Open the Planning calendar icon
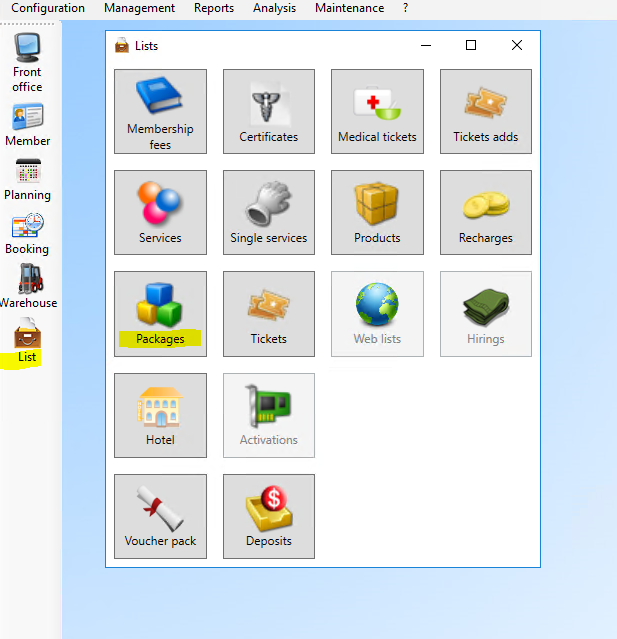Screen dimensions: 617x639 [x=27, y=180]
